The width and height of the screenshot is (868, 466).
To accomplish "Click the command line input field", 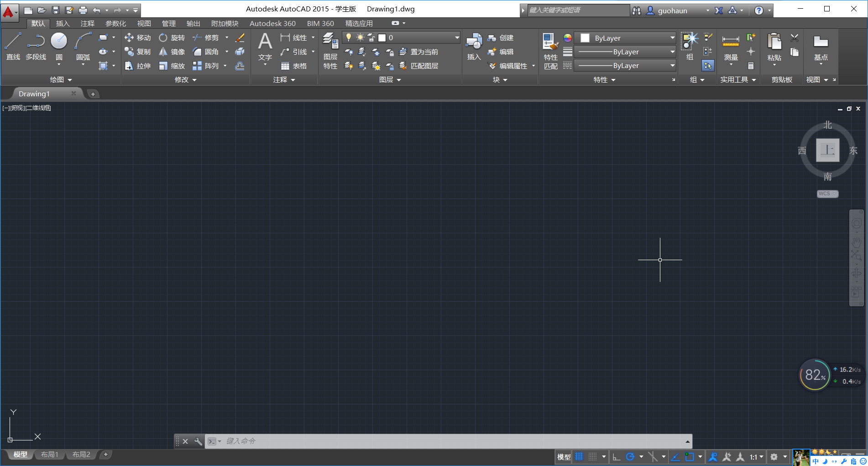I will click(x=447, y=441).
